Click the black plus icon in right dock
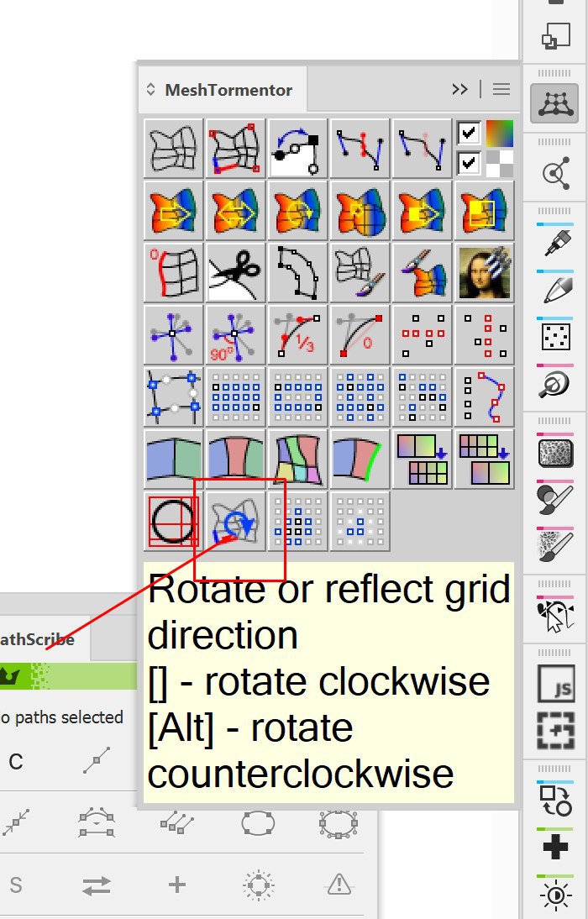The image size is (588, 919). (x=554, y=847)
